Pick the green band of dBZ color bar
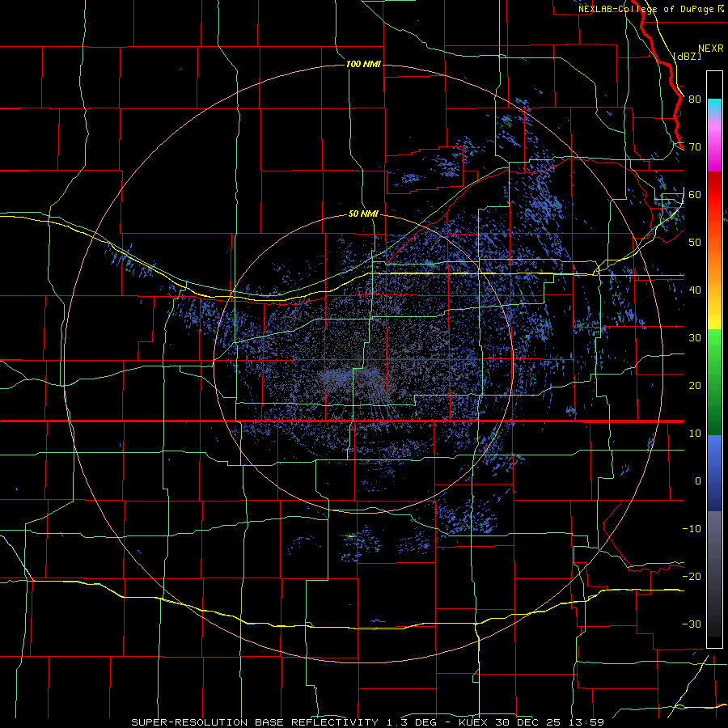Image resolution: width=728 pixels, height=728 pixels. point(714,382)
